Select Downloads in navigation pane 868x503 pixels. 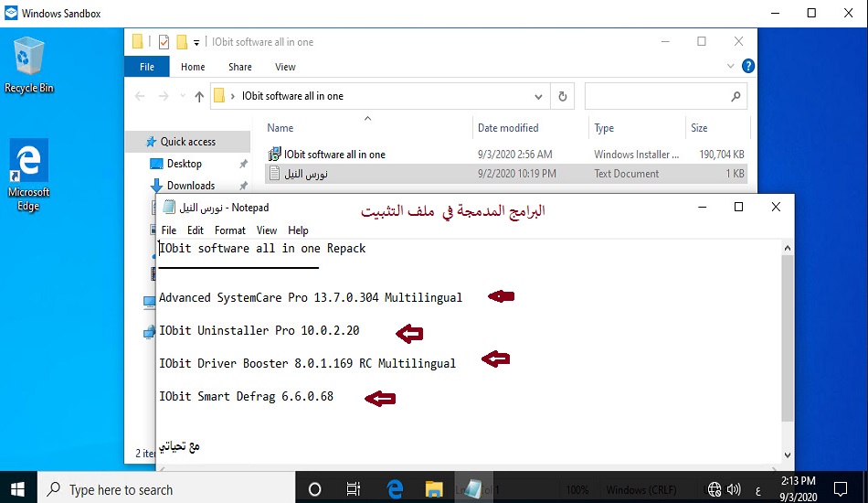coord(190,185)
